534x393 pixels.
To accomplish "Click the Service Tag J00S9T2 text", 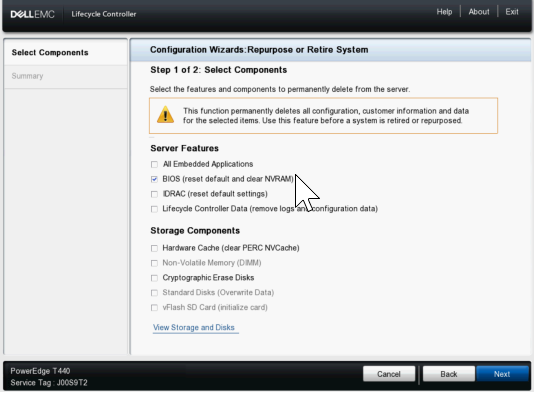I will coord(49,383).
